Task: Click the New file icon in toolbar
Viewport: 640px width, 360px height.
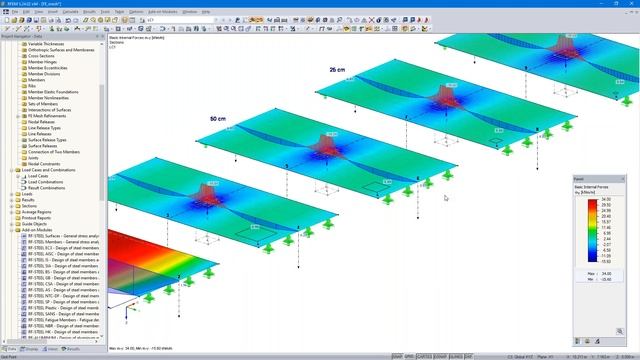Action: [7, 20]
